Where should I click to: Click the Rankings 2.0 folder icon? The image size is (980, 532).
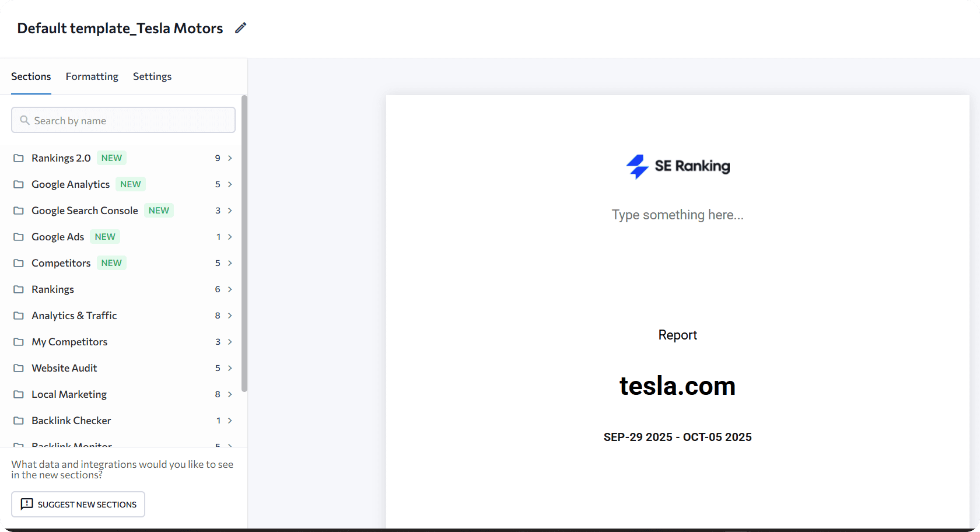point(19,158)
